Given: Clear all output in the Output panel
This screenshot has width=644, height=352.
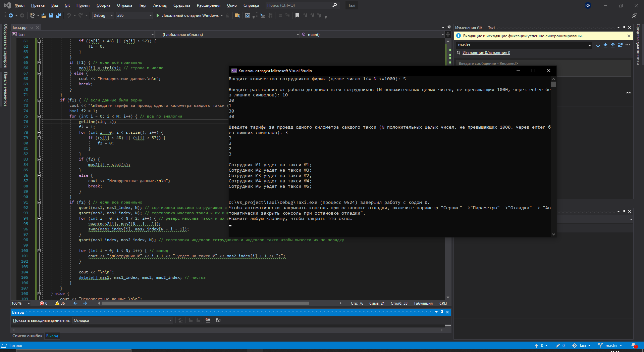Looking at the screenshot, I should point(208,320).
